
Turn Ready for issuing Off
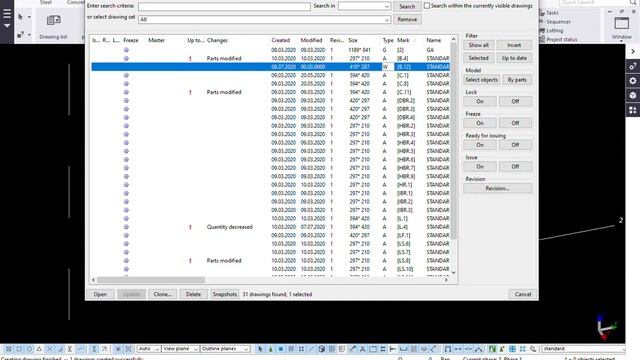click(x=515, y=144)
